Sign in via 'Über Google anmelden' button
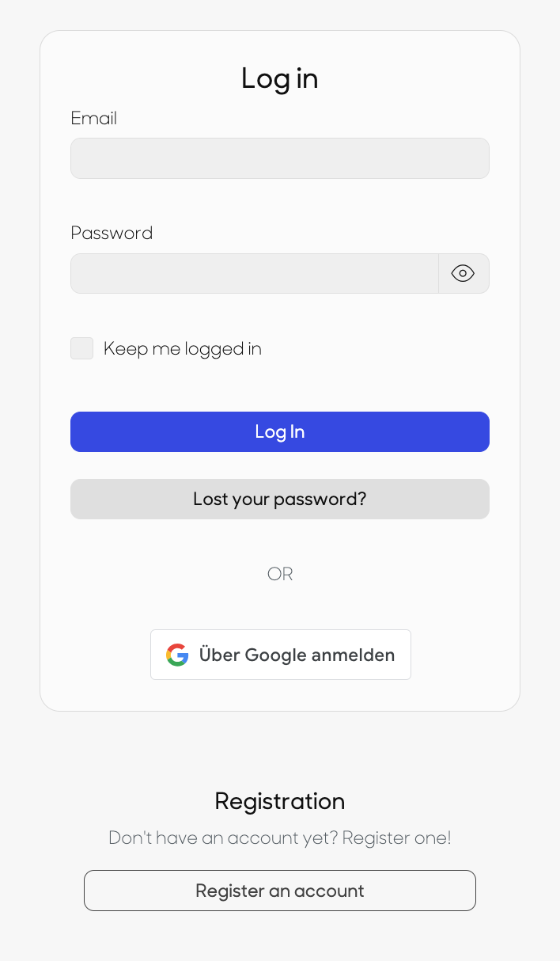The image size is (560, 961). click(281, 655)
